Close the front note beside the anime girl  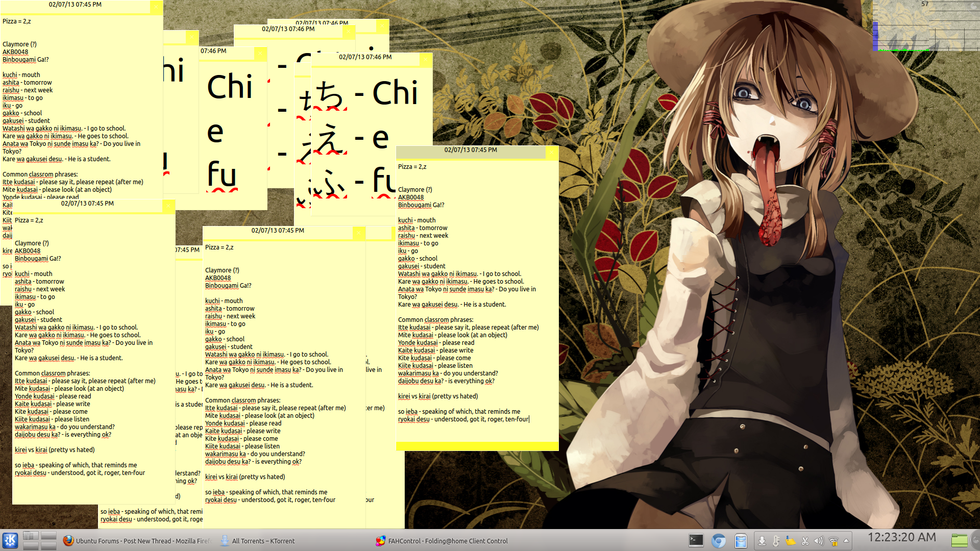551,153
